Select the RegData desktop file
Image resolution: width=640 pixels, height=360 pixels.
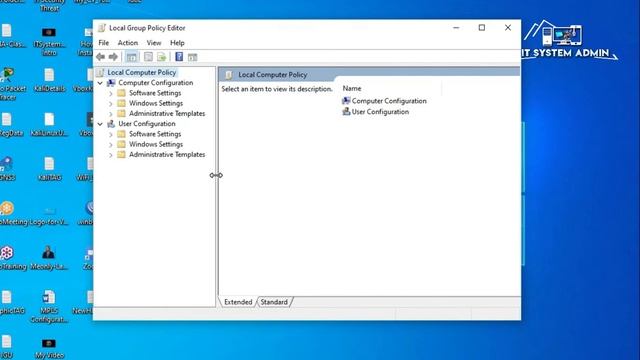click(x=9, y=124)
